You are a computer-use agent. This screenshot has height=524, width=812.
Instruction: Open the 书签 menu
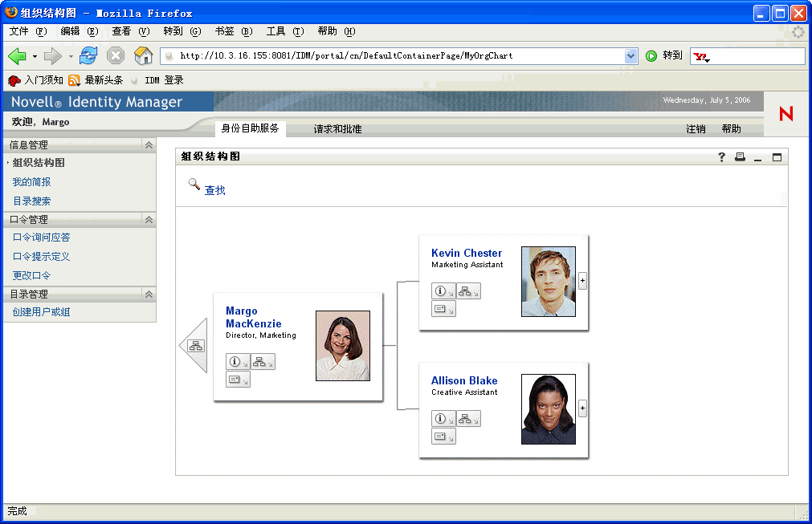click(x=234, y=31)
